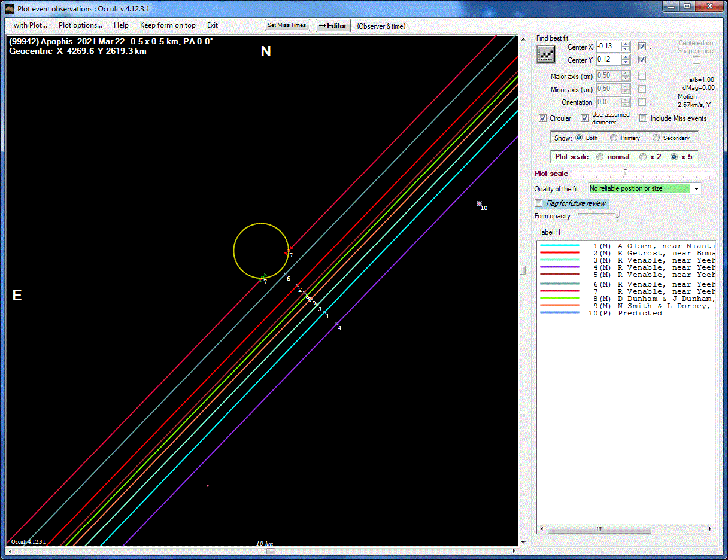The height and width of the screenshot is (560, 728).
Task: Open the Help menu
Action: [121, 25]
